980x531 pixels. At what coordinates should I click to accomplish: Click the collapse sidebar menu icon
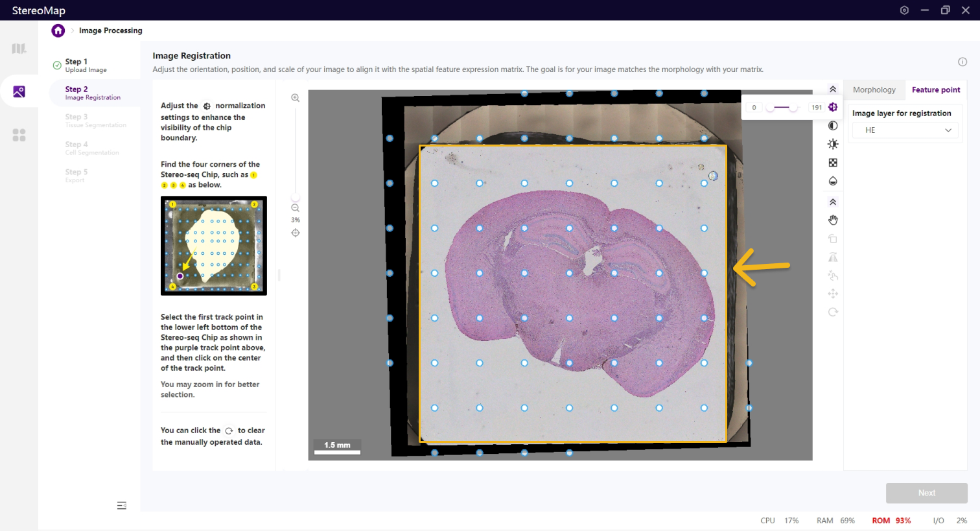(x=122, y=506)
